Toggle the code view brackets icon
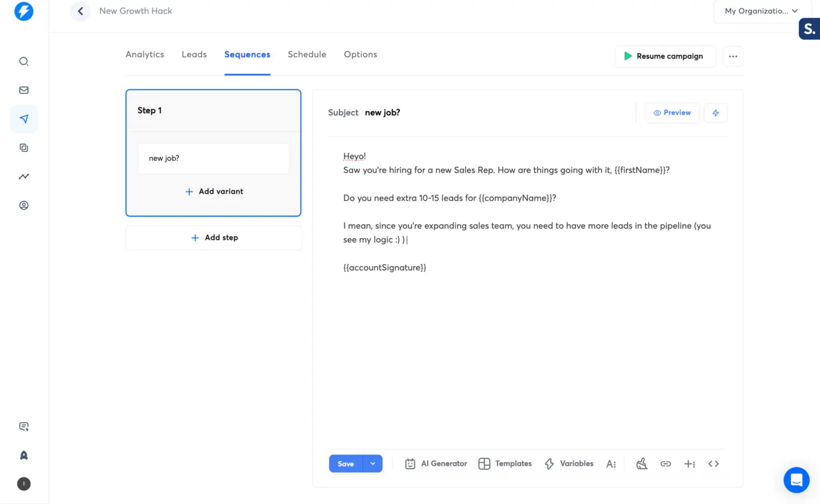Screen dimensions: 820x504 pyautogui.click(x=714, y=464)
